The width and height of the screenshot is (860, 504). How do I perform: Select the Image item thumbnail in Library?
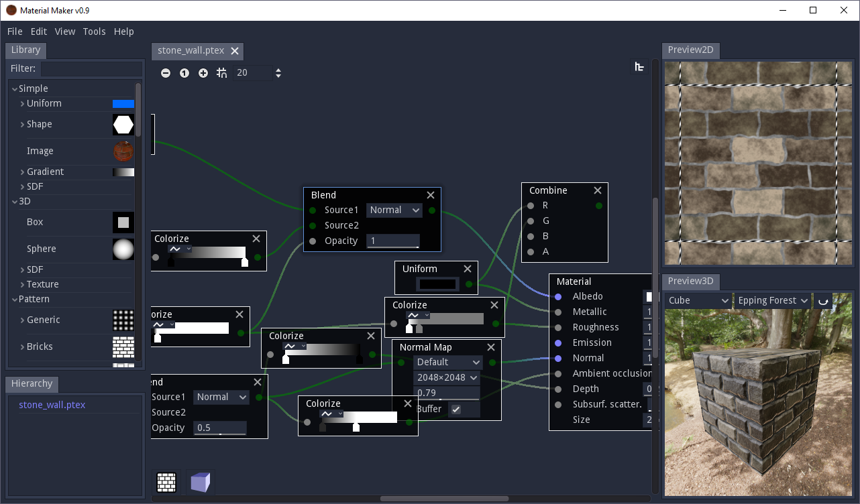point(123,151)
